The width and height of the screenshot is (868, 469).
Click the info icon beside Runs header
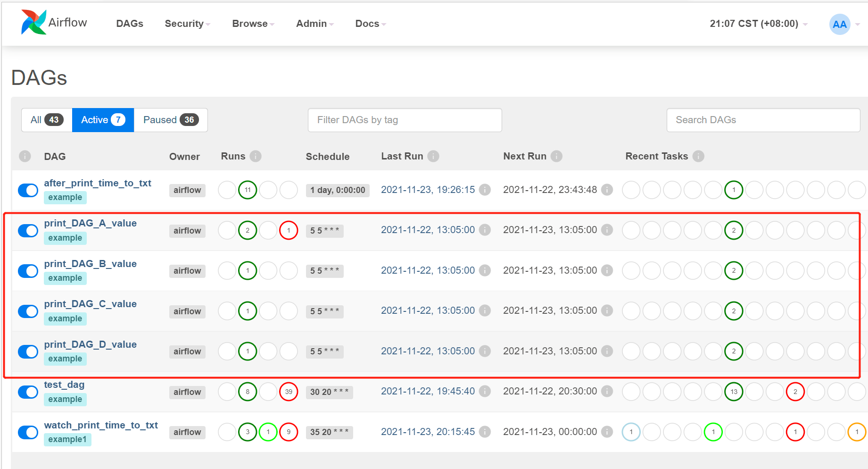pos(256,156)
